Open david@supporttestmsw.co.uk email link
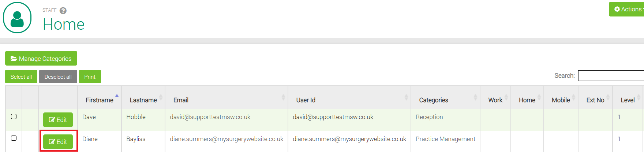Image resolution: width=644 pixels, height=152 pixels. click(x=210, y=117)
